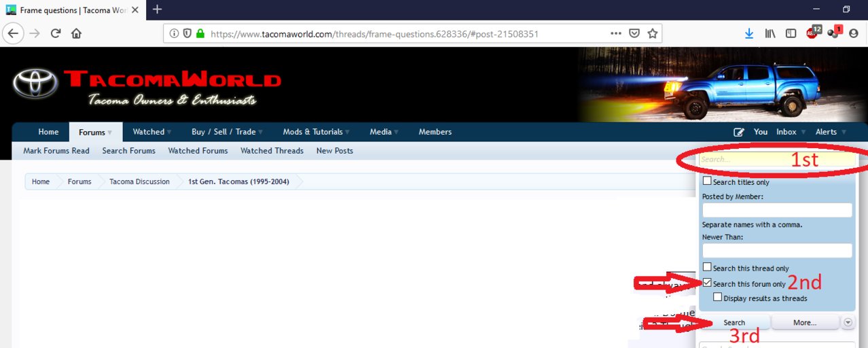Image resolution: width=868 pixels, height=348 pixels.
Task: Open the Adblock Plus extension
Action: click(x=813, y=33)
